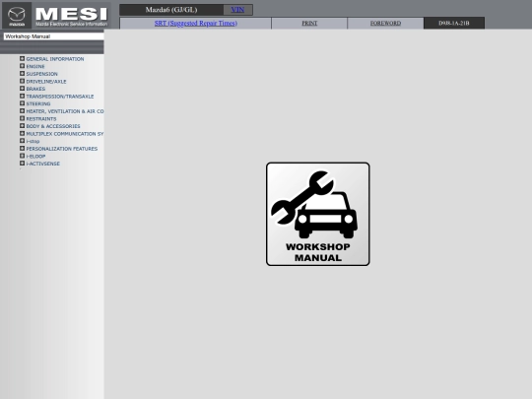This screenshot has height=399, width=532.
Task: Click the plus box beside i-ACTIVSENSE
Action: [x=22, y=164]
